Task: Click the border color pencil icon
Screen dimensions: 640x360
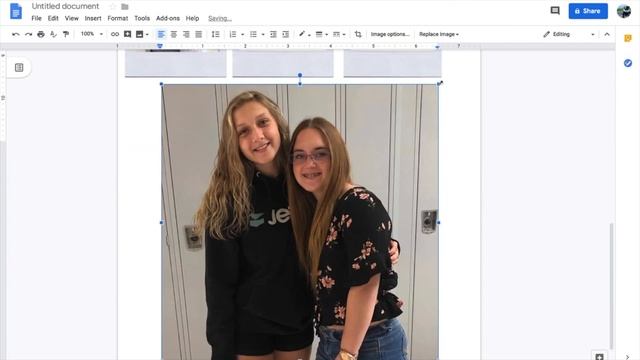Action: pyautogui.click(x=302, y=34)
